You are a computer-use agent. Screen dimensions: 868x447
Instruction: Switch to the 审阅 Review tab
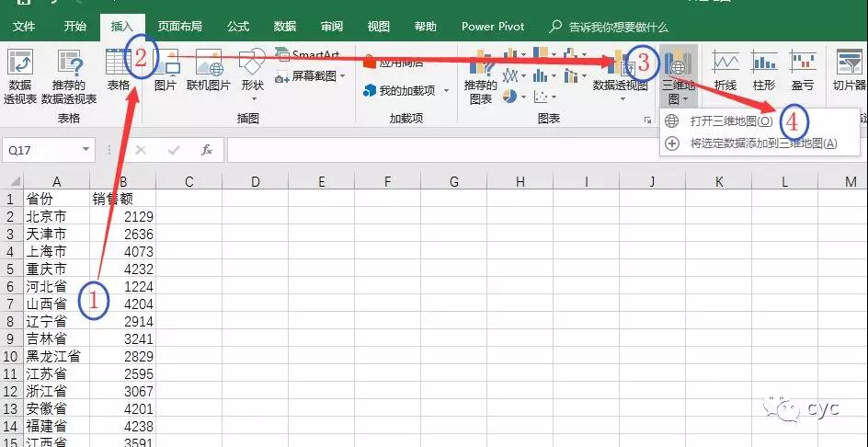(332, 26)
